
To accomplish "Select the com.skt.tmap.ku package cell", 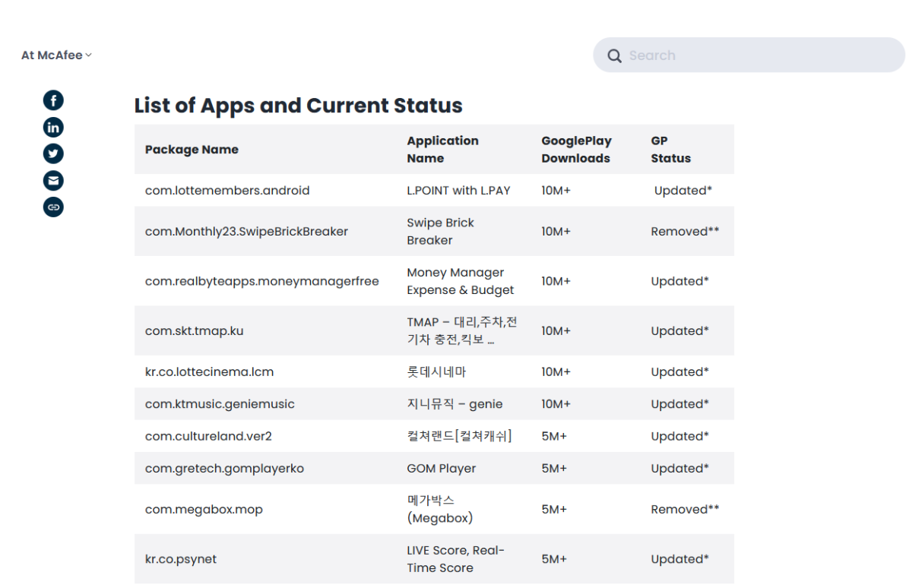I will pyautogui.click(x=194, y=331).
